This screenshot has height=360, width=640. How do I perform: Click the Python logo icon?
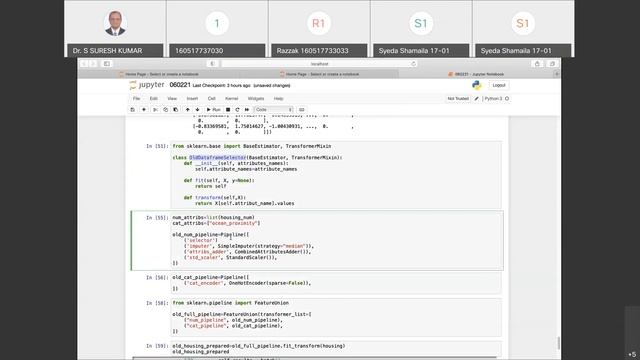(476, 85)
